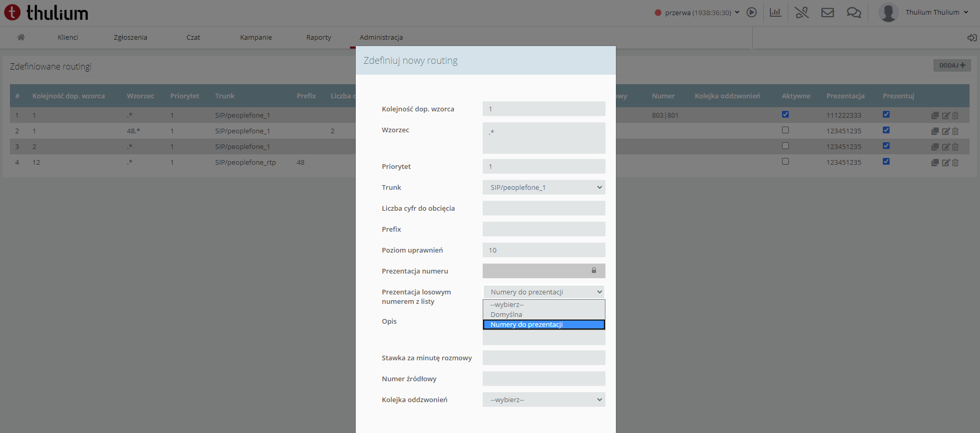The image size is (980, 433).
Task: Edit routing row 4 SIP/peoplefone_rtp
Action: click(x=946, y=163)
